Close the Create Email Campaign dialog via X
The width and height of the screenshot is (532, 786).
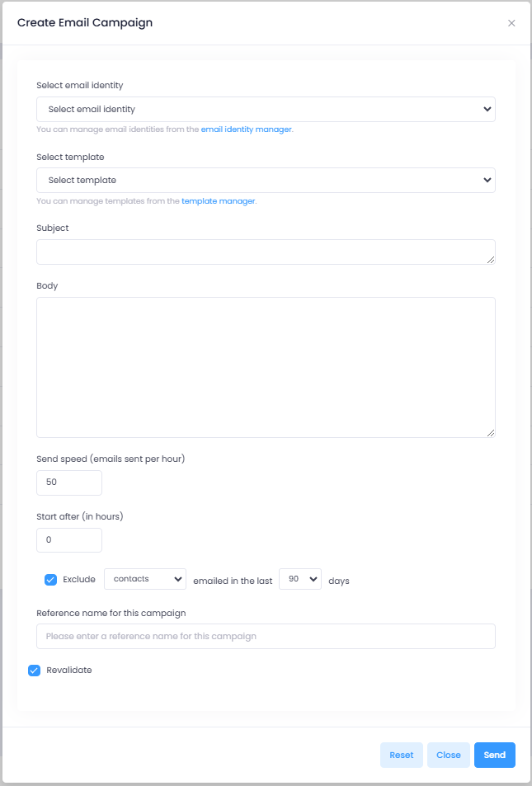pos(511,23)
